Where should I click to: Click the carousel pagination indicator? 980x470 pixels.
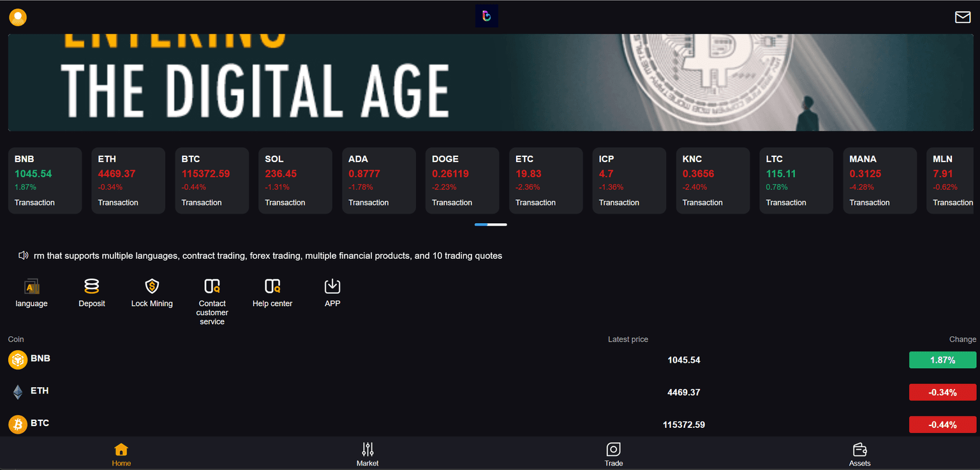pyautogui.click(x=491, y=224)
